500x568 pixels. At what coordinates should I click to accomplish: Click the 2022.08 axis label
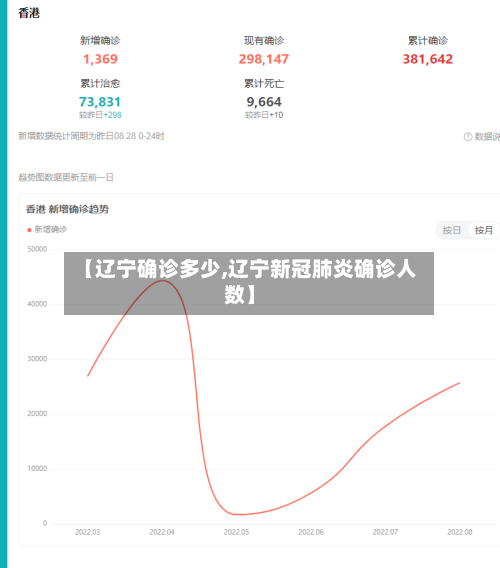pos(460,532)
